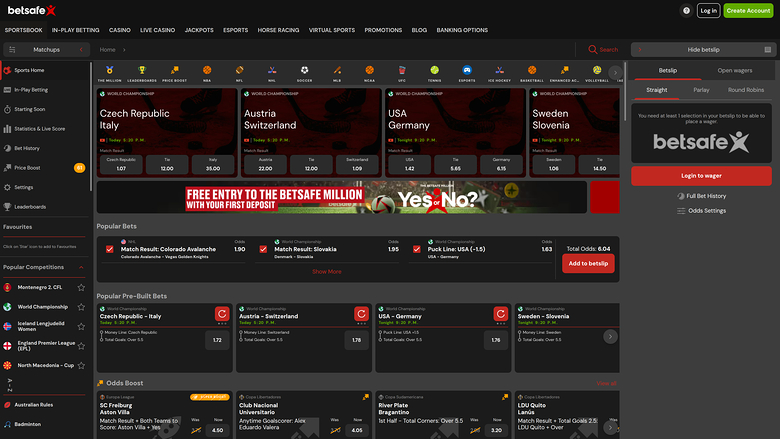The image size is (780, 439).
Task: Favourite Iceland Lengjudeild Women with star
Action: pyautogui.click(x=81, y=326)
